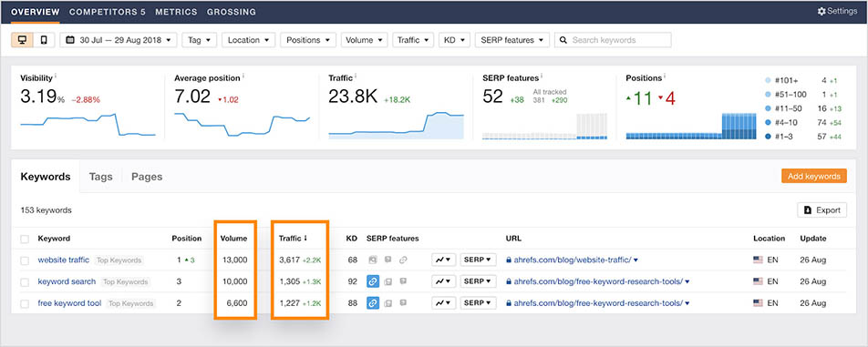
Task: Select all keywords header checkbox
Action: (25, 239)
